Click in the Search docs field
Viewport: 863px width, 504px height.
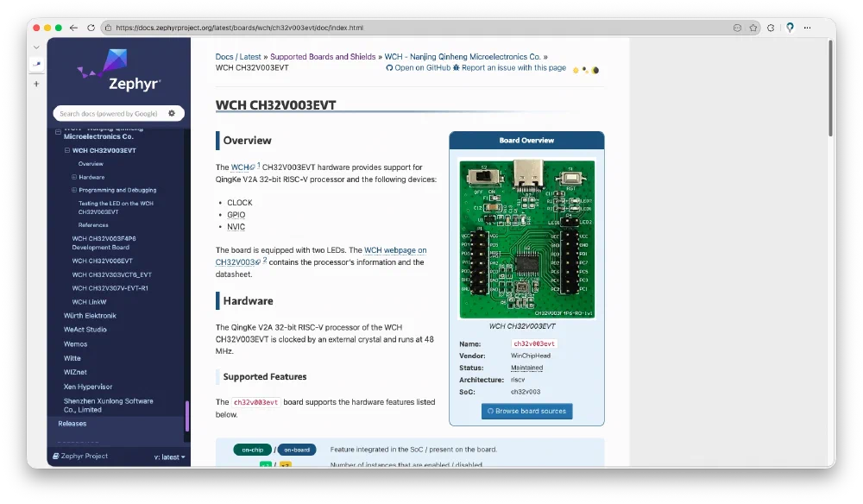[109, 113]
